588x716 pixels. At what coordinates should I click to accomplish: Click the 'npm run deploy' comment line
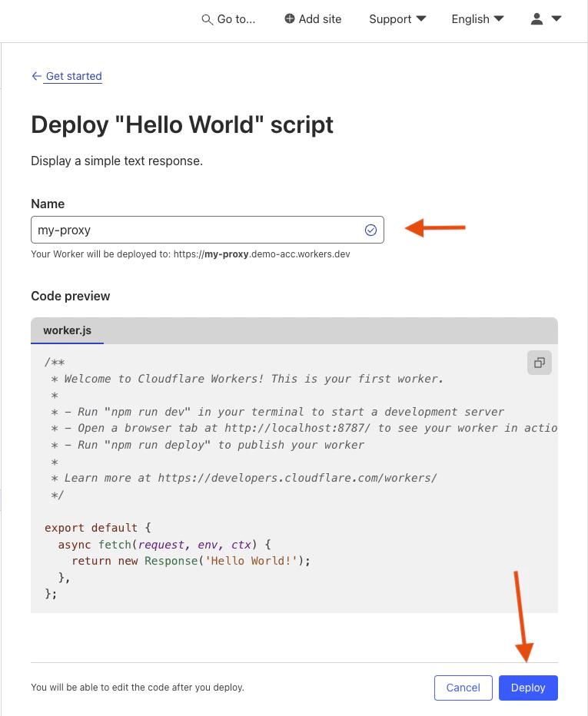coord(208,445)
